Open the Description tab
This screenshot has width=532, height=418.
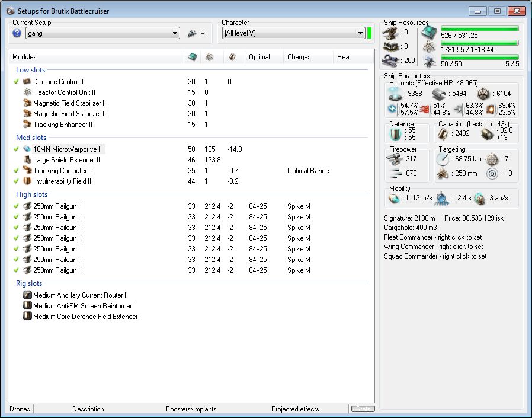click(x=88, y=409)
